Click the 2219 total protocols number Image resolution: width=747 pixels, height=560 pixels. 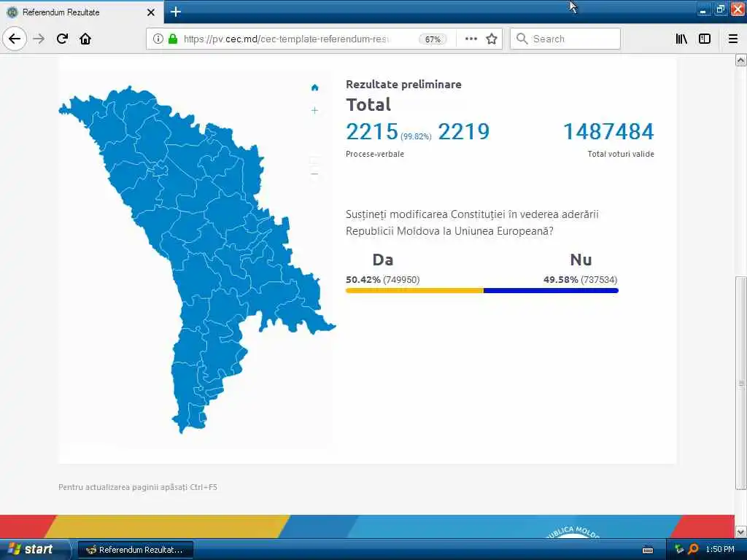coord(463,132)
